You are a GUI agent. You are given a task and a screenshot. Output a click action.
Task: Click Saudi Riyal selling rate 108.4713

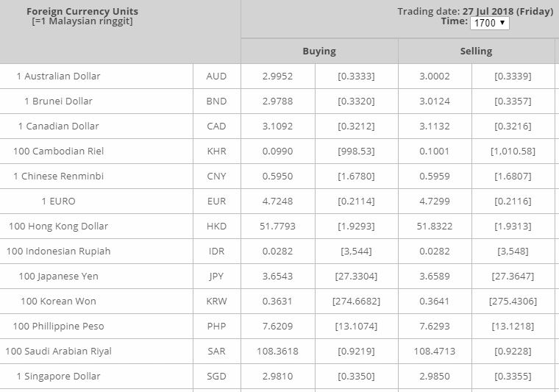coord(435,351)
